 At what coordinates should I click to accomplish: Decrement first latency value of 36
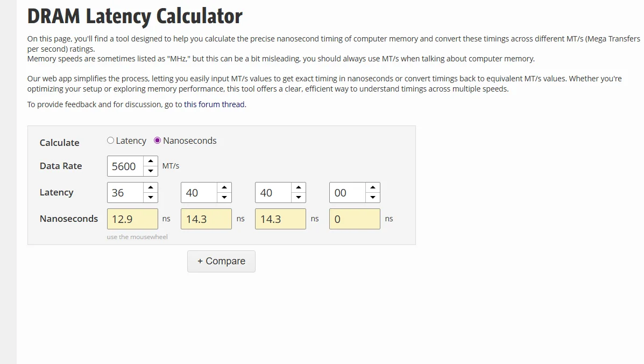pyautogui.click(x=151, y=197)
